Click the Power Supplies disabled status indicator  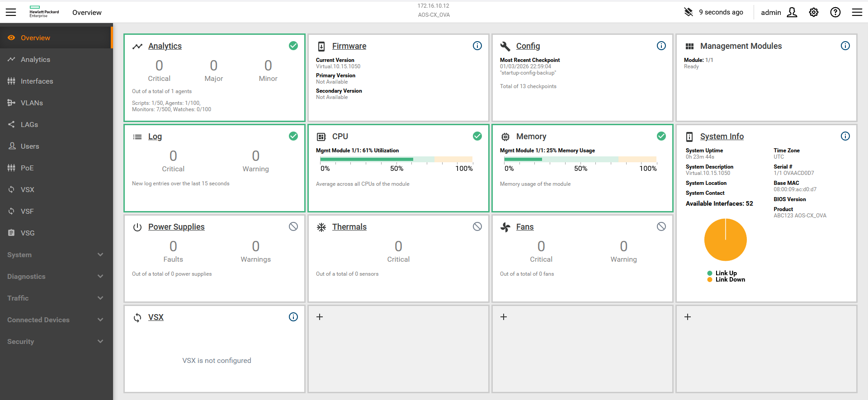click(x=293, y=226)
